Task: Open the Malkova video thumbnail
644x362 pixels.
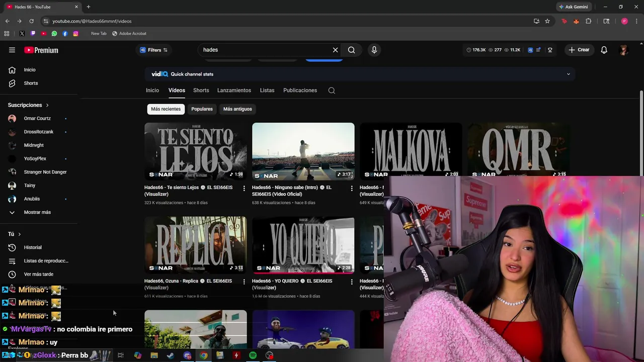Action: (x=411, y=150)
